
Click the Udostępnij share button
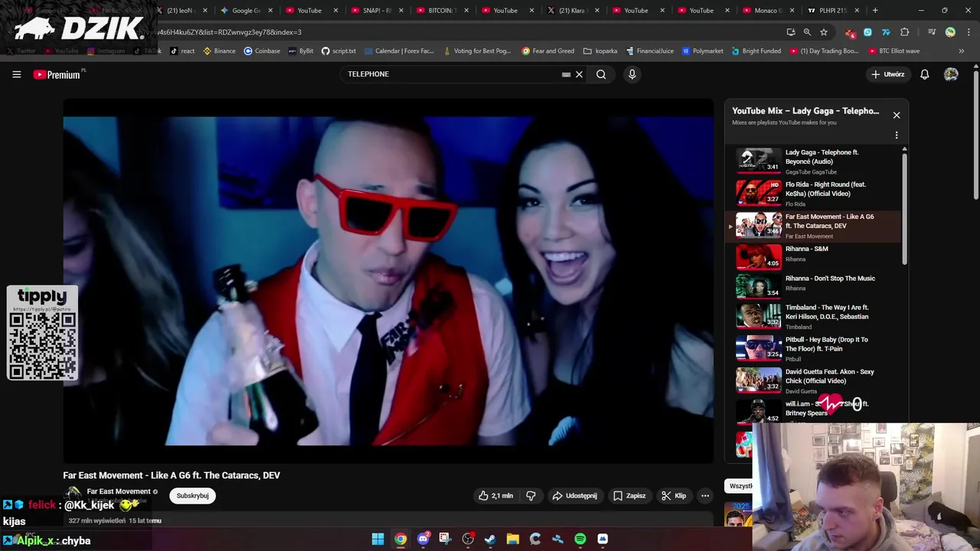pyautogui.click(x=574, y=496)
